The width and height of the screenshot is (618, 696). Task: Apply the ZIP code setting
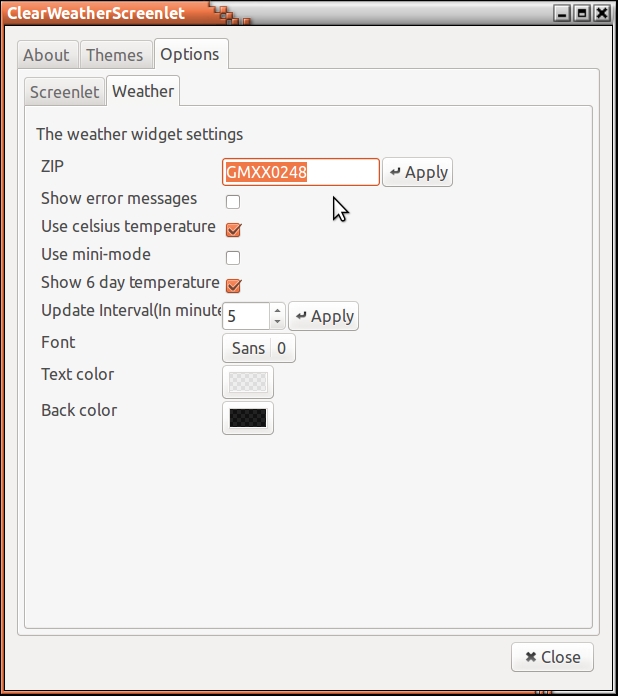(x=418, y=172)
